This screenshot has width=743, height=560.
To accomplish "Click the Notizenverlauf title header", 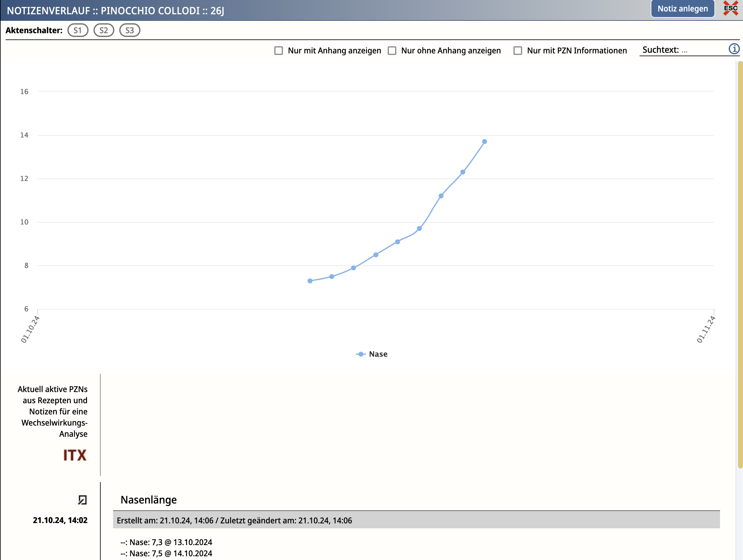I will (x=116, y=11).
